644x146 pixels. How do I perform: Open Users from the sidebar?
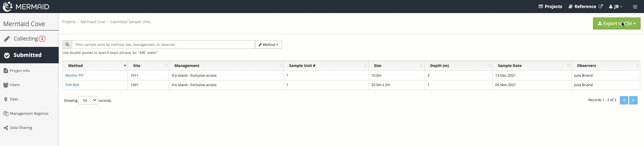click(x=11, y=85)
